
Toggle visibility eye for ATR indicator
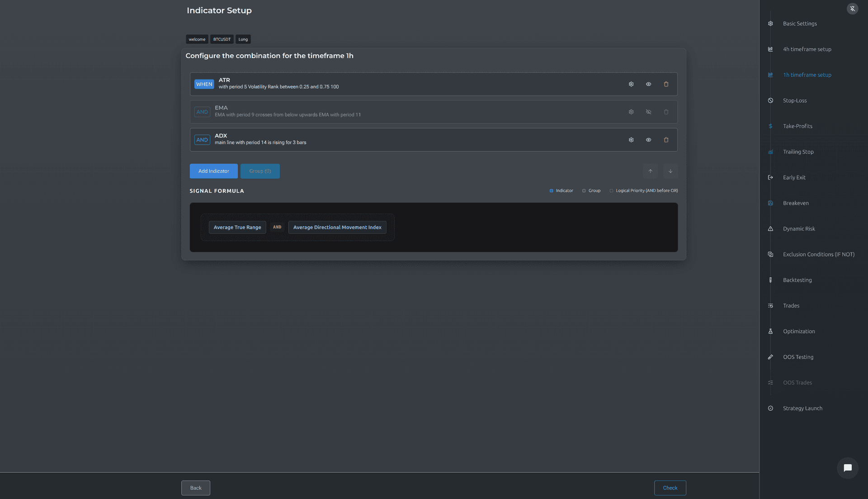coord(648,84)
